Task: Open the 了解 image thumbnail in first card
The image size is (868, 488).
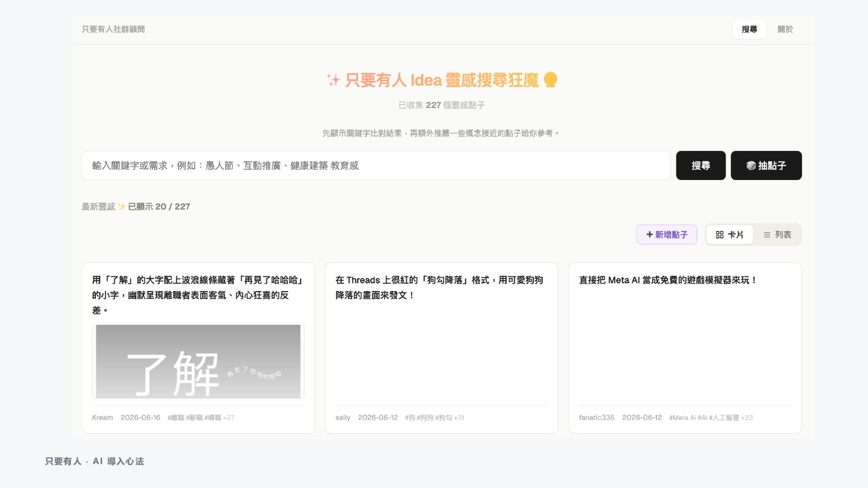Action: coord(198,362)
